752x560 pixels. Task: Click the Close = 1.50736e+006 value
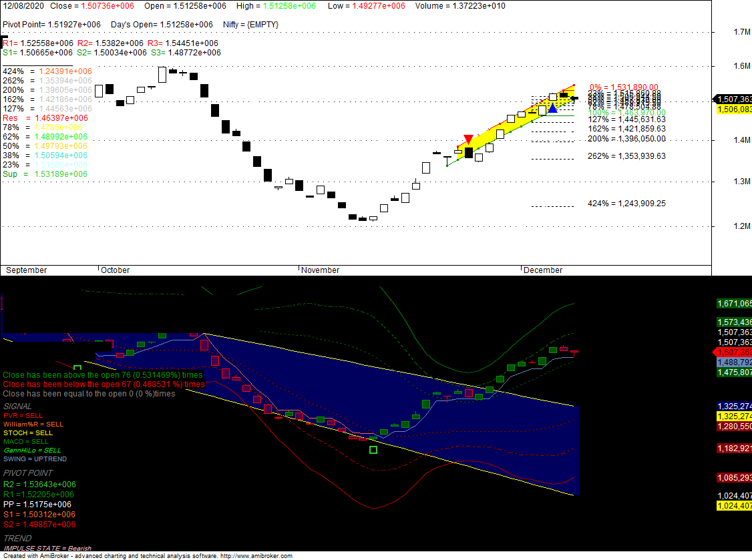[x=92, y=6]
